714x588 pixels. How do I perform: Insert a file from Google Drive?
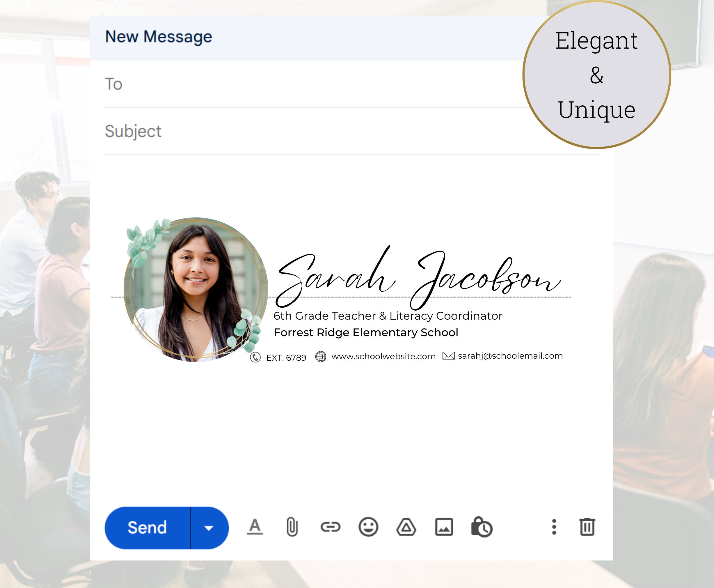(x=406, y=527)
